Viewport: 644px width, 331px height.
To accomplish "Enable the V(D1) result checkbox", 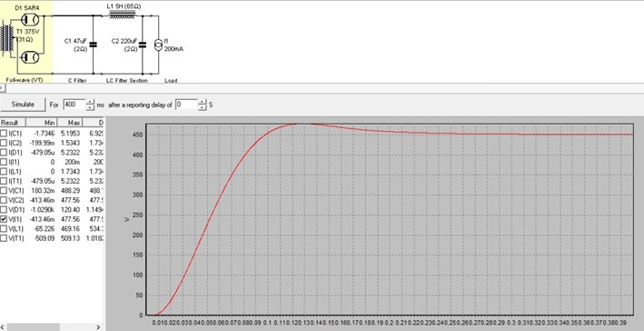I will click(4, 210).
